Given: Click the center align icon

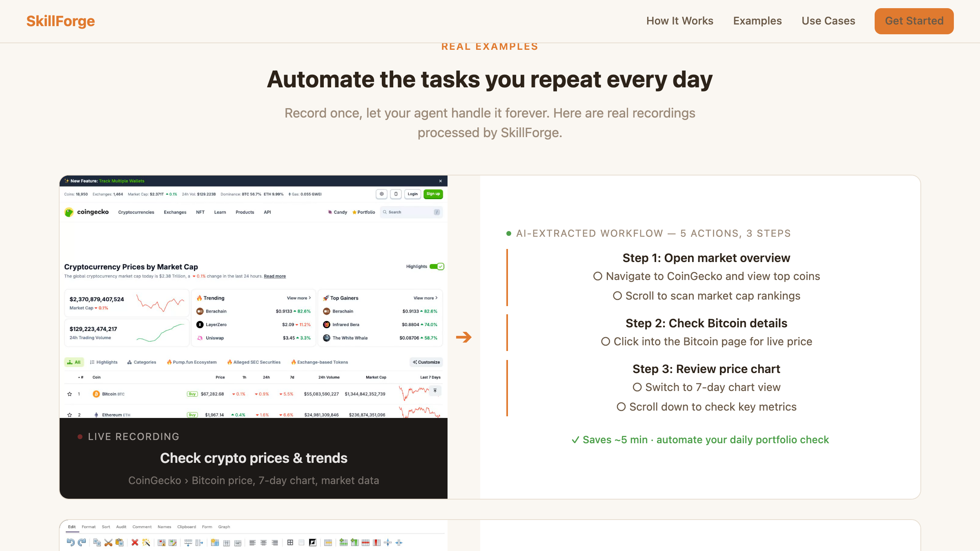Looking at the screenshot, I should pos(264,542).
